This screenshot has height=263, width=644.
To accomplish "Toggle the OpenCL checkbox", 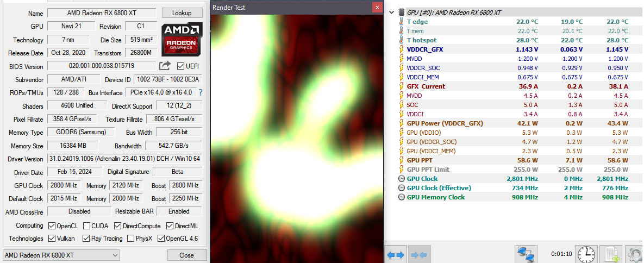I will pos(52,226).
